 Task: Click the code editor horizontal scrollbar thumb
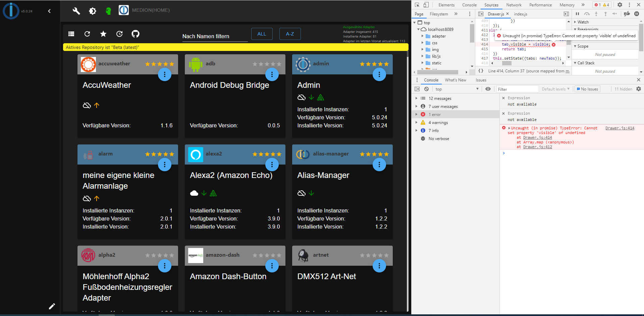[506, 63]
